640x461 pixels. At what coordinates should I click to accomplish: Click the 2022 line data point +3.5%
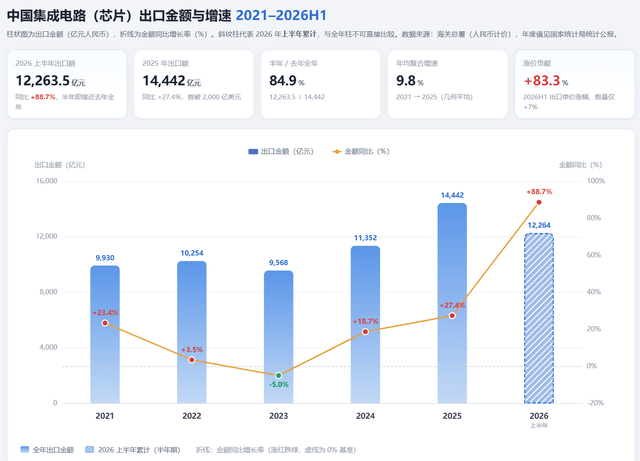(x=192, y=360)
